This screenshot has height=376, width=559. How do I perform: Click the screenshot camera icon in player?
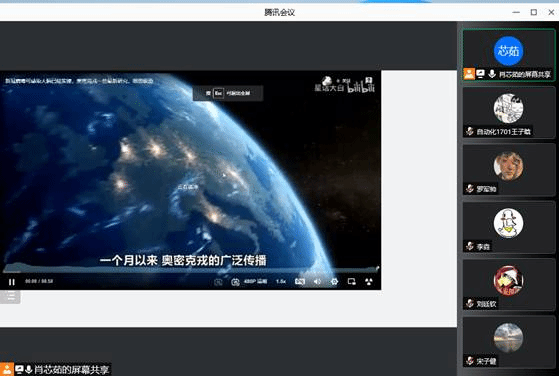(235, 282)
